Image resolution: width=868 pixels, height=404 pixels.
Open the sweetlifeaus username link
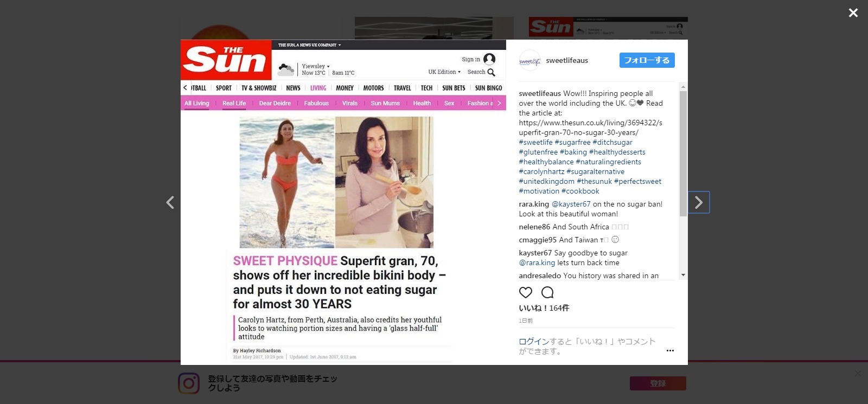(x=567, y=60)
